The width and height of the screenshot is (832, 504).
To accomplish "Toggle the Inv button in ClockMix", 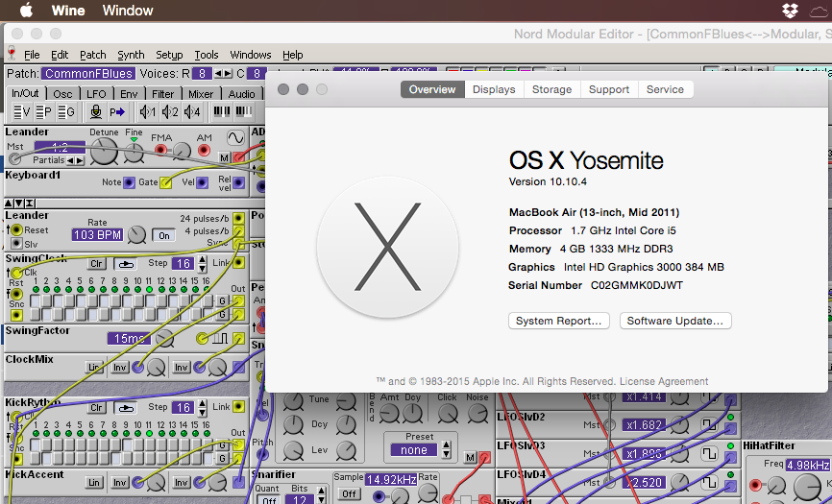I will (119, 368).
